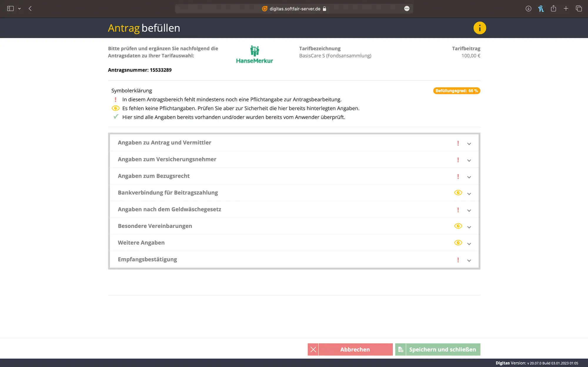Click the yellow info icon in header

[x=480, y=28]
